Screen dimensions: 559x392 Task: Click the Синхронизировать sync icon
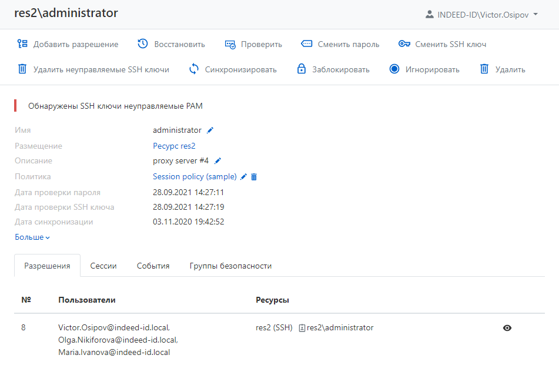coord(194,69)
